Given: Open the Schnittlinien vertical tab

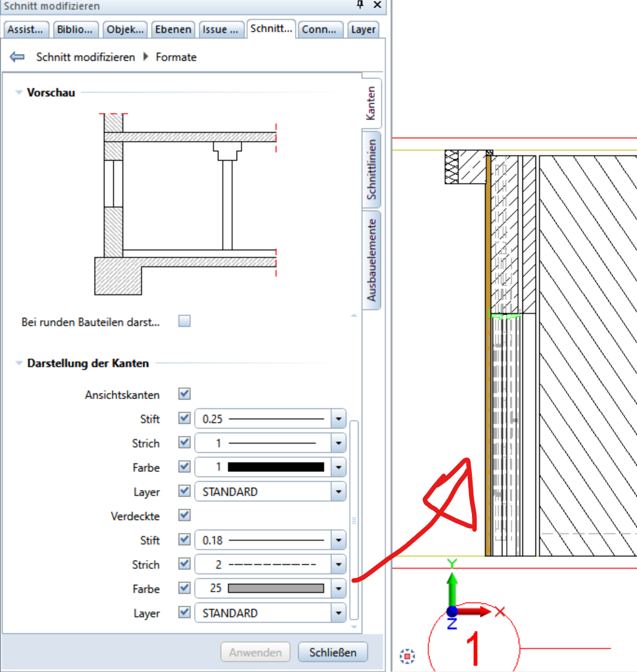Looking at the screenshot, I should [x=372, y=169].
